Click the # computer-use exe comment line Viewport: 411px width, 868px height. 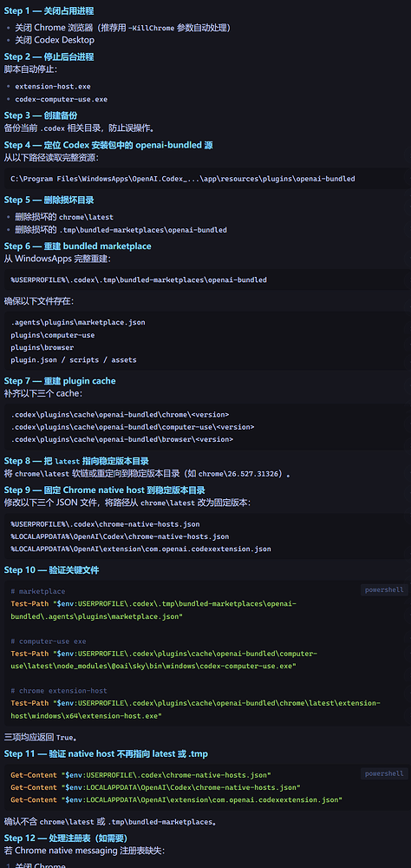click(x=49, y=641)
